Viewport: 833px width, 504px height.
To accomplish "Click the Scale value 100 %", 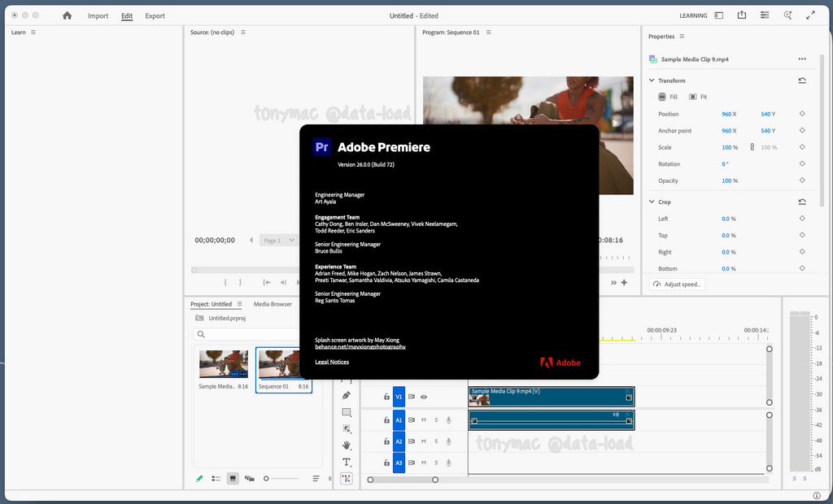I will click(x=730, y=148).
